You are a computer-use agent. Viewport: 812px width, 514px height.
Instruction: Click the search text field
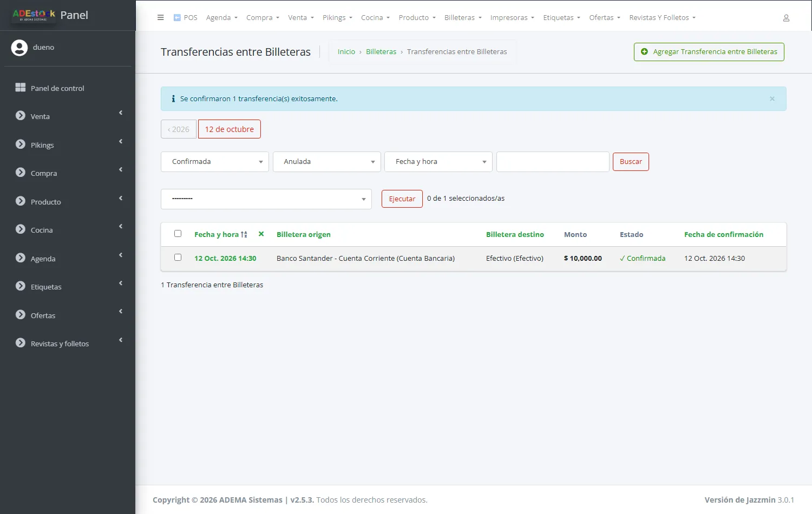point(553,162)
